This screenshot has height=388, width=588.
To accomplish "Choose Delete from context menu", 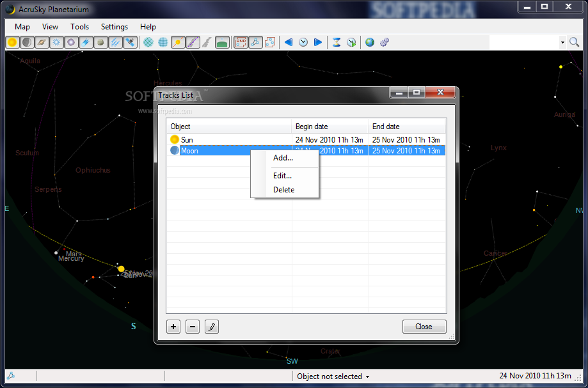I will (x=285, y=189).
